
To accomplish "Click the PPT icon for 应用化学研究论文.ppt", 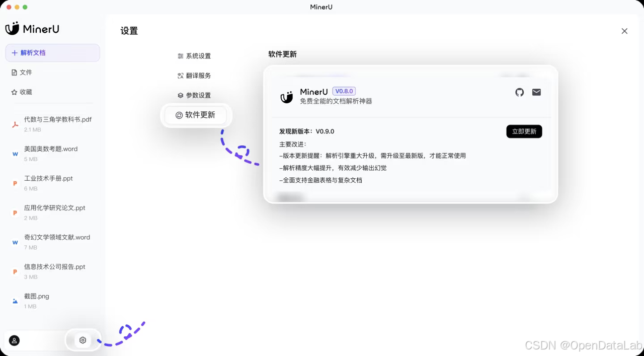I will point(15,213).
